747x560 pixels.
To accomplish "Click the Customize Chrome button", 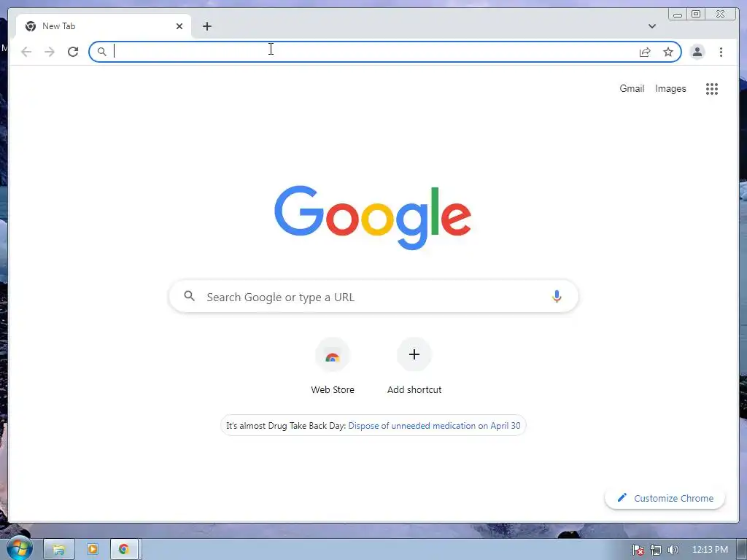I will click(665, 498).
